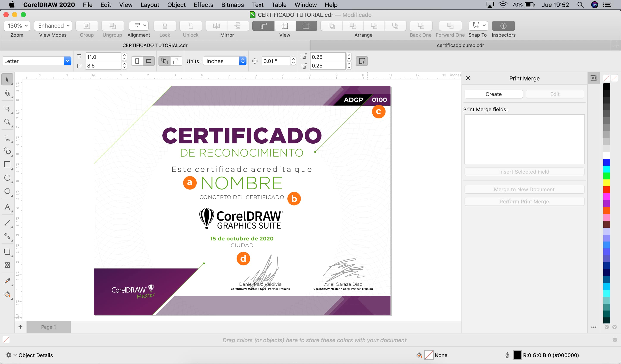Select the Zoom magnifier tool

click(x=7, y=122)
